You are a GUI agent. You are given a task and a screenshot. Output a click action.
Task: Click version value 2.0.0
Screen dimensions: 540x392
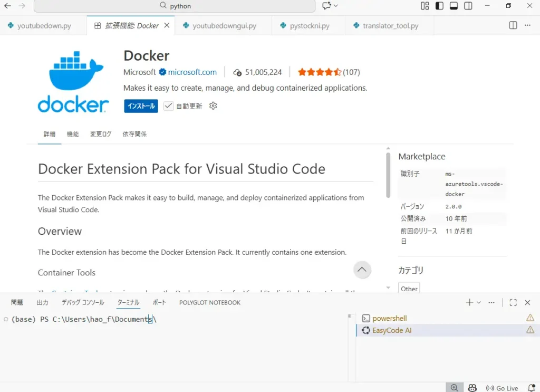pos(453,206)
